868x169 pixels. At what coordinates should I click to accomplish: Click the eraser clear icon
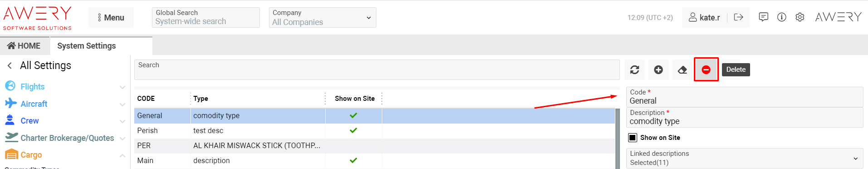coord(682,70)
